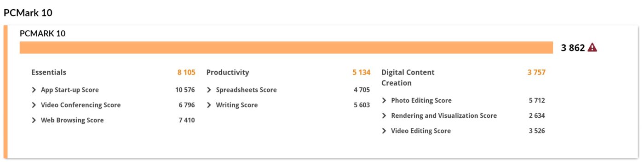
Task: Expand the Video Editing Score row
Action: click(x=385, y=131)
